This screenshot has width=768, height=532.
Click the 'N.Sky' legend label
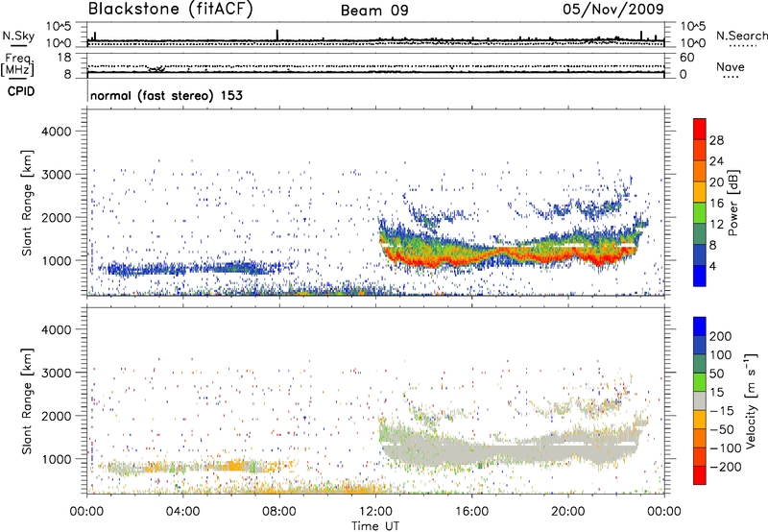(18, 36)
